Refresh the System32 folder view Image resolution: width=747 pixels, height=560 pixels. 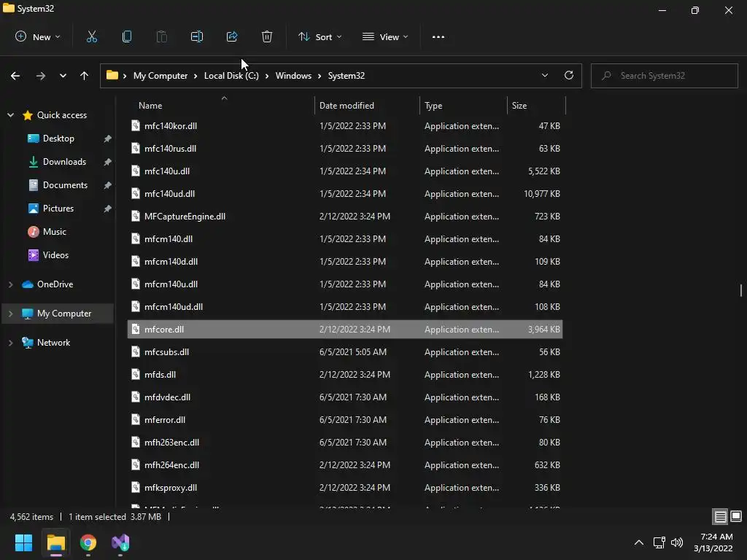point(569,75)
